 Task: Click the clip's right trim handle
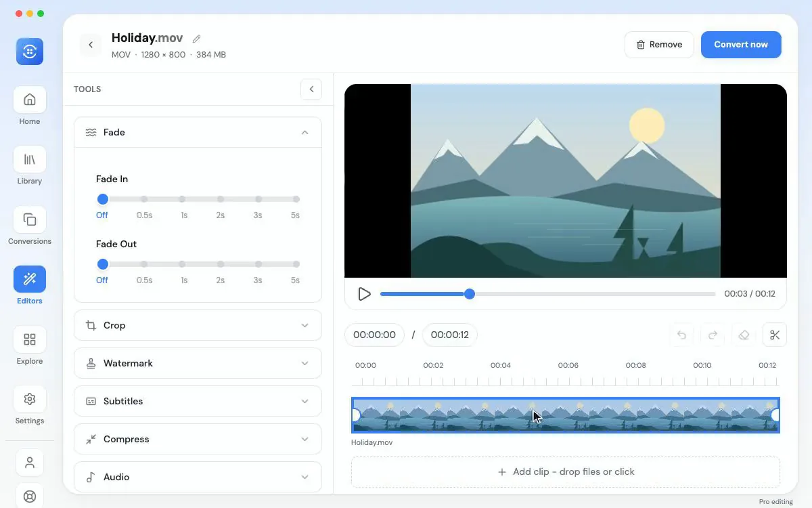click(x=776, y=415)
